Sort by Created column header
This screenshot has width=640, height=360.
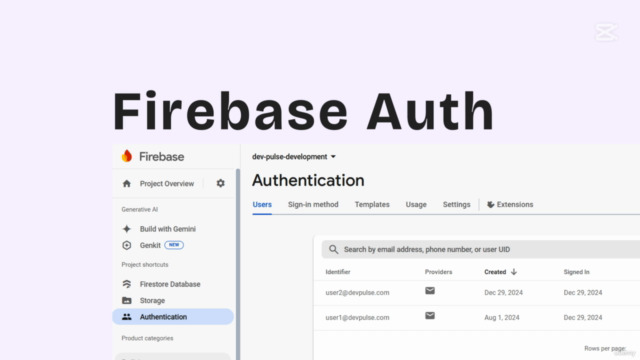tap(495, 272)
